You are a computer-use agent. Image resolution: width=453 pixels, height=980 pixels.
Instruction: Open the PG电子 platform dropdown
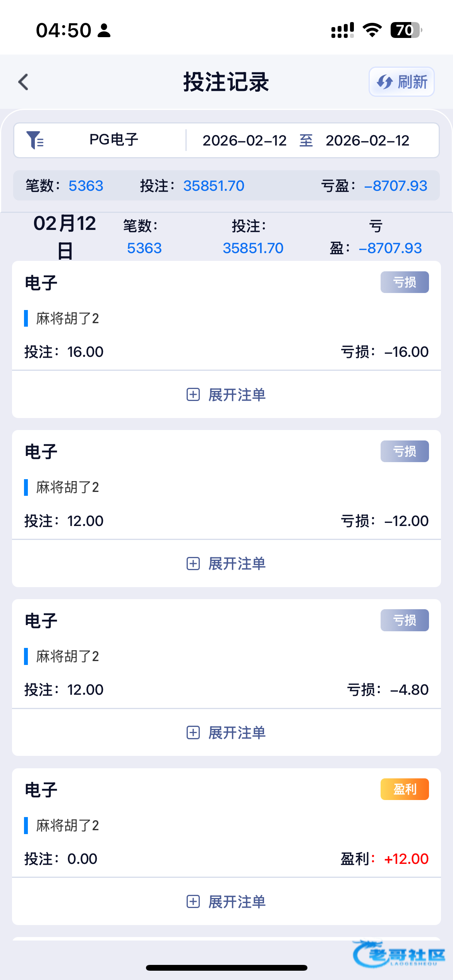coord(113,140)
